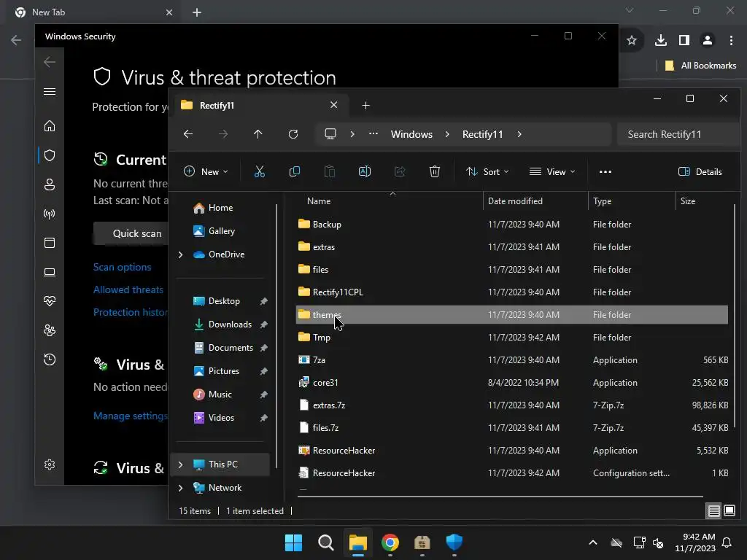Open Protection history clock icon in sidebar
747x560 pixels.
(50, 359)
